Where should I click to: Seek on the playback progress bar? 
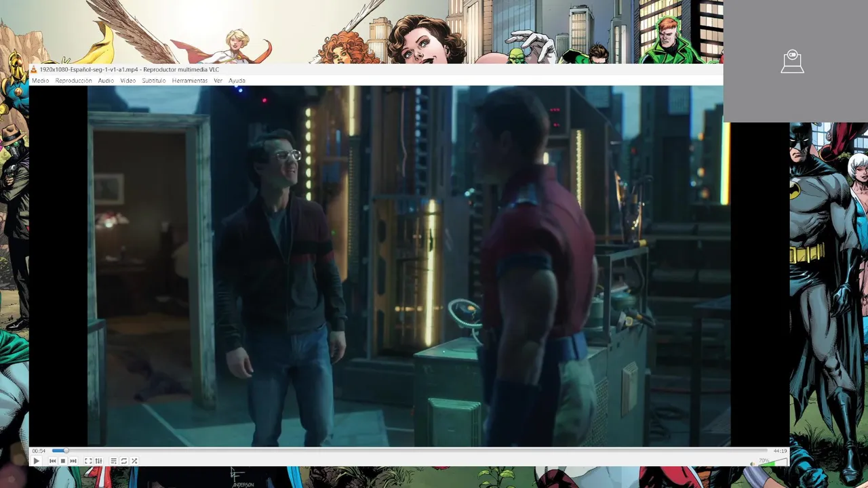tap(410, 451)
